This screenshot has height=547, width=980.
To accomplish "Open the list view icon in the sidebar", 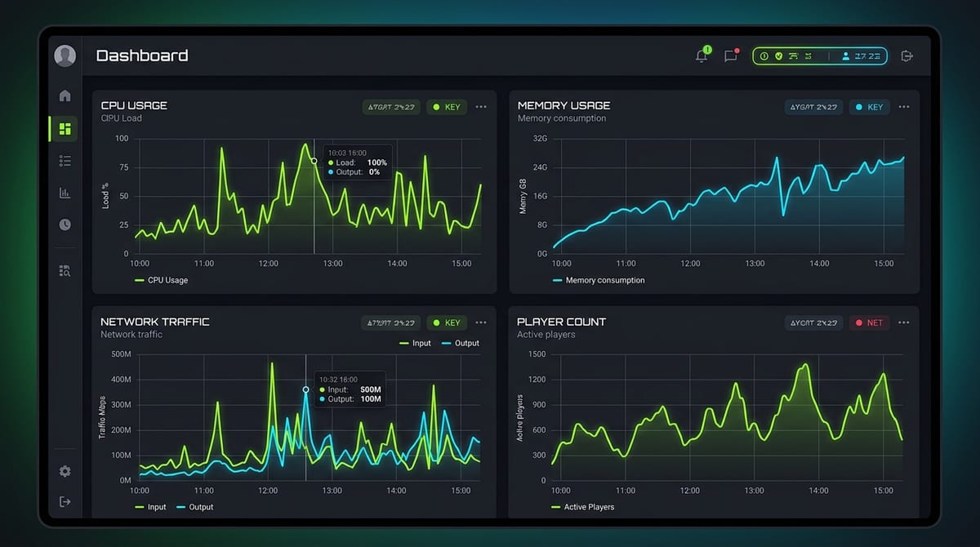I will [x=65, y=161].
